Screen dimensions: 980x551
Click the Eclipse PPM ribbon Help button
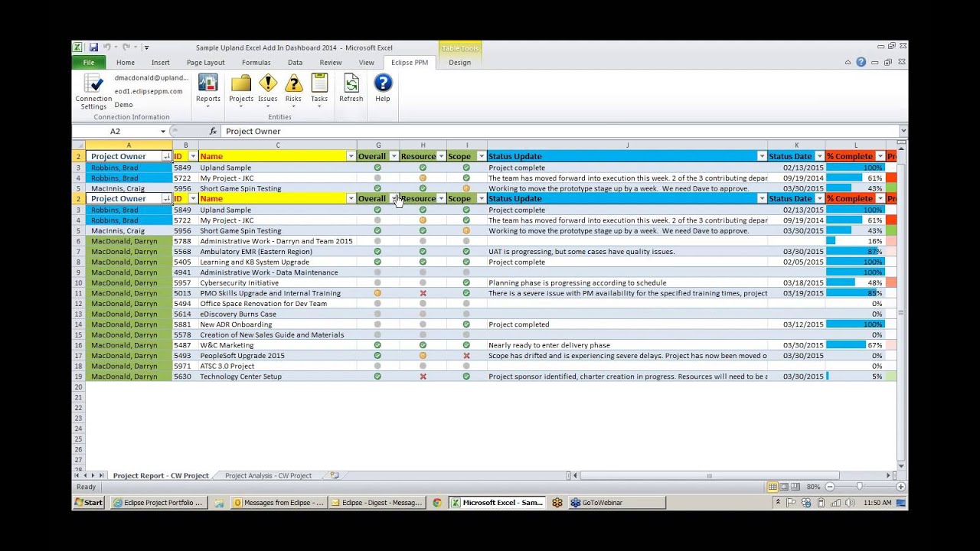coord(383,89)
